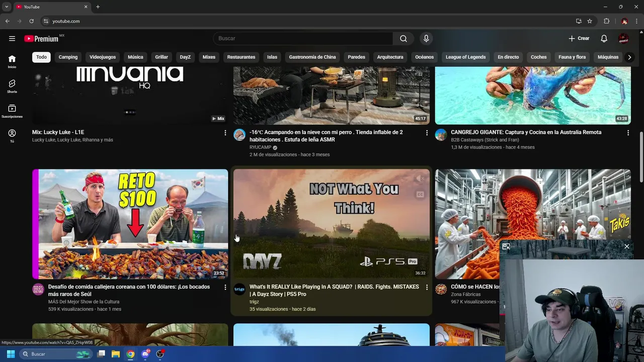Select Gastronomía de China chip
The image size is (644, 362).
[x=312, y=57]
